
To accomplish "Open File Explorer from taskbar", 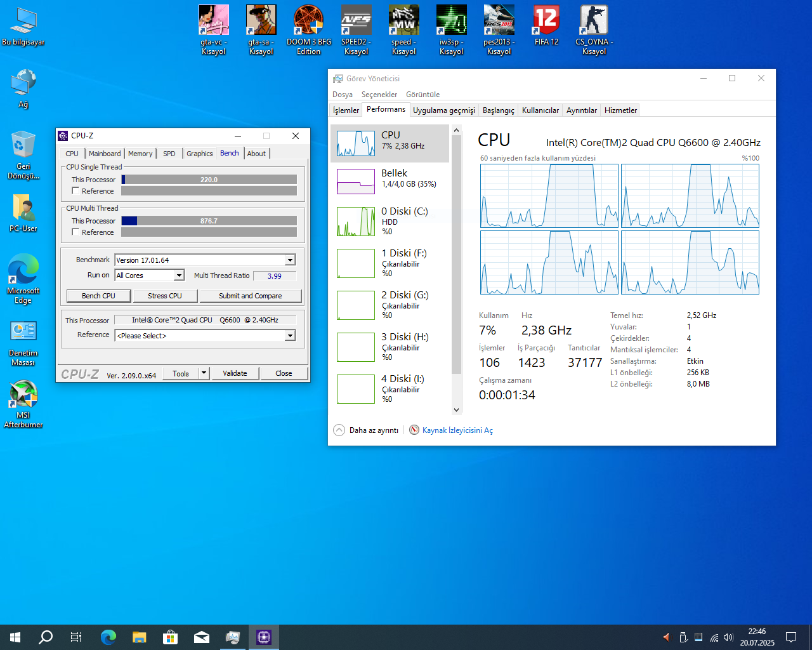I will (x=140, y=637).
